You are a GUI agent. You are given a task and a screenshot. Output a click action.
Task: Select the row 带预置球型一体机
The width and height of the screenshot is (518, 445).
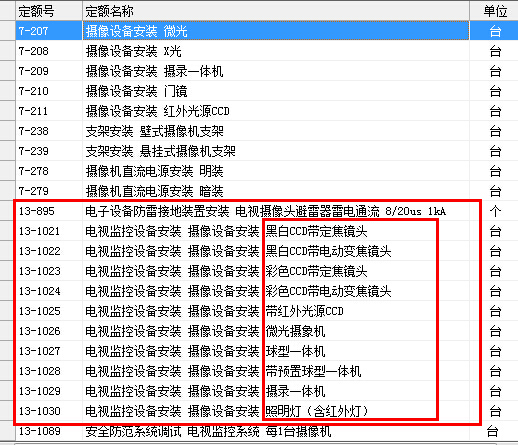276,371
